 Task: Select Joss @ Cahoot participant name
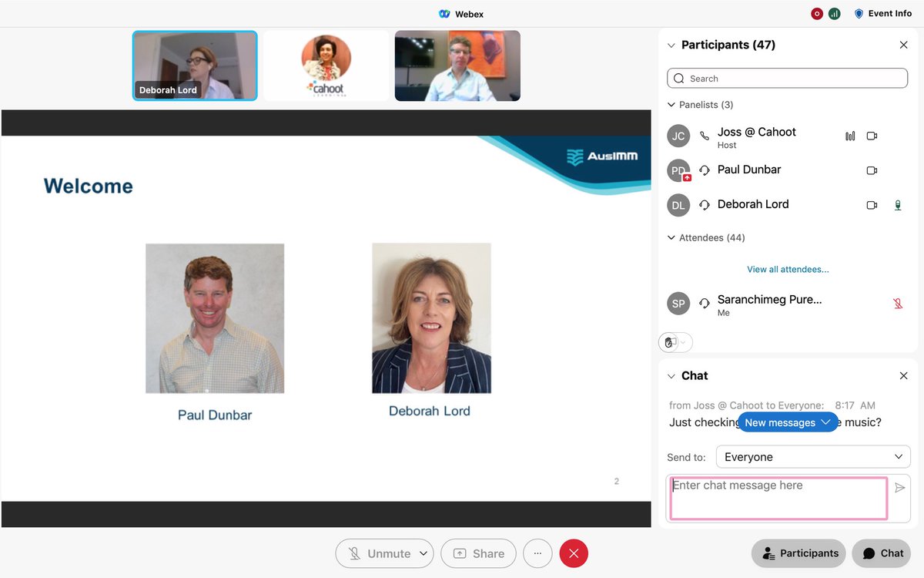pos(757,132)
